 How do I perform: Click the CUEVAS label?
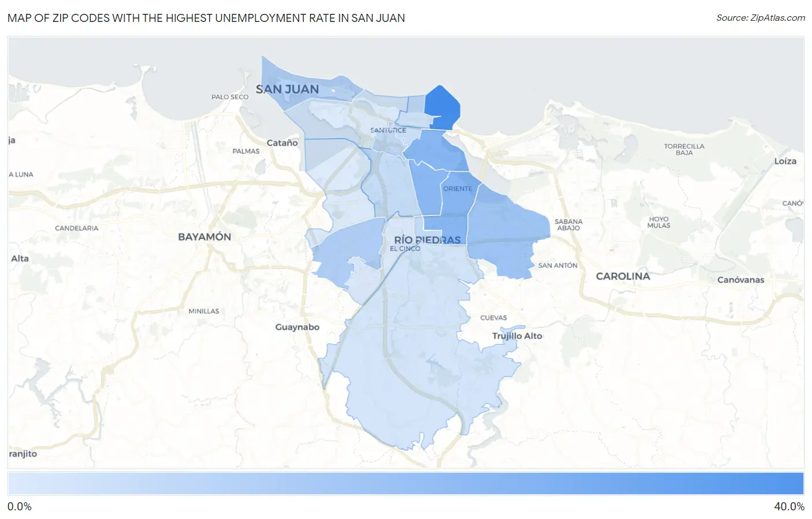[493, 318]
